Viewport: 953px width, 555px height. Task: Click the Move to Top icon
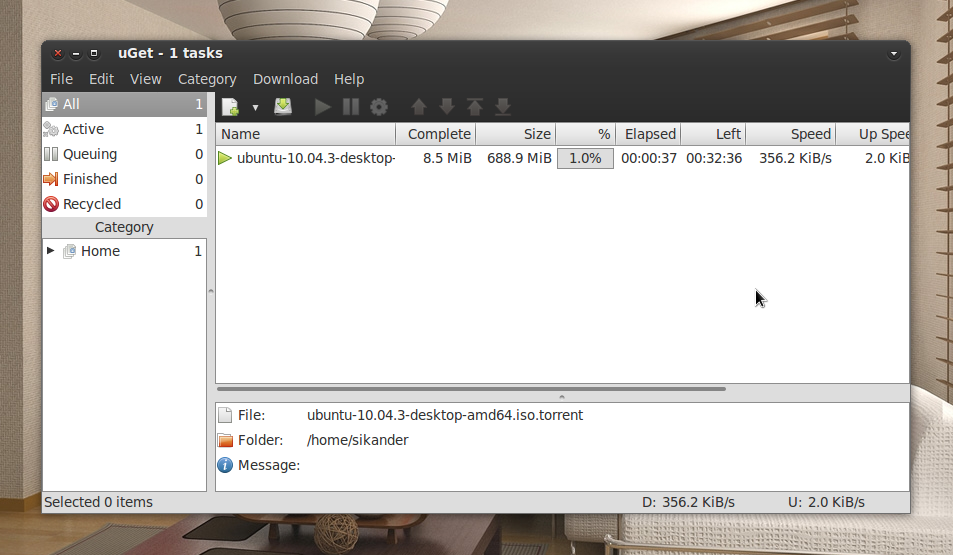pos(475,107)
